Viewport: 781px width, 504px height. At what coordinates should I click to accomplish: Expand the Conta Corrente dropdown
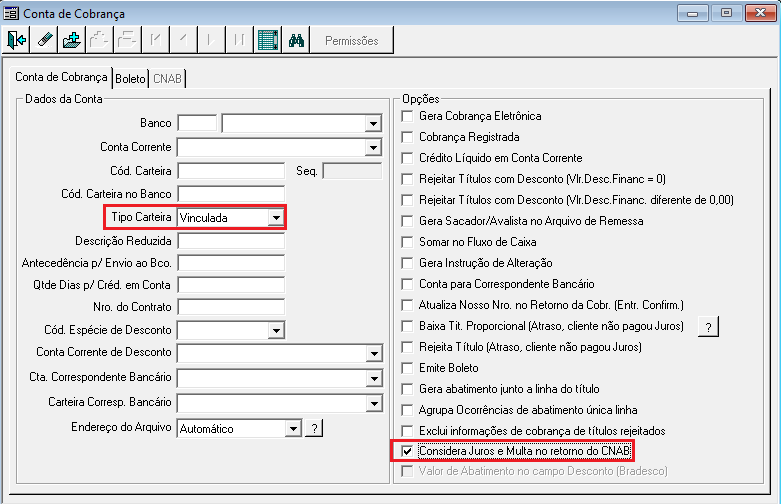pyautogui.click(x=373, y=147)
